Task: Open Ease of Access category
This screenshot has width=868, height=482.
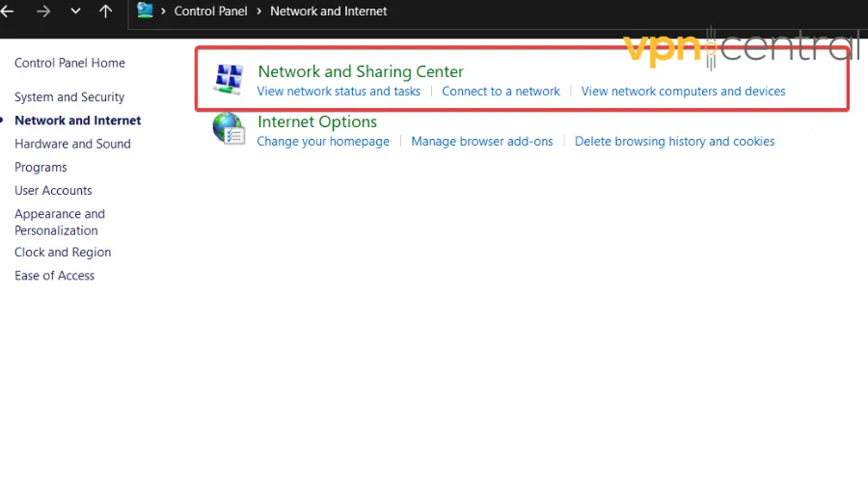Action: click(x=54, y=276)
